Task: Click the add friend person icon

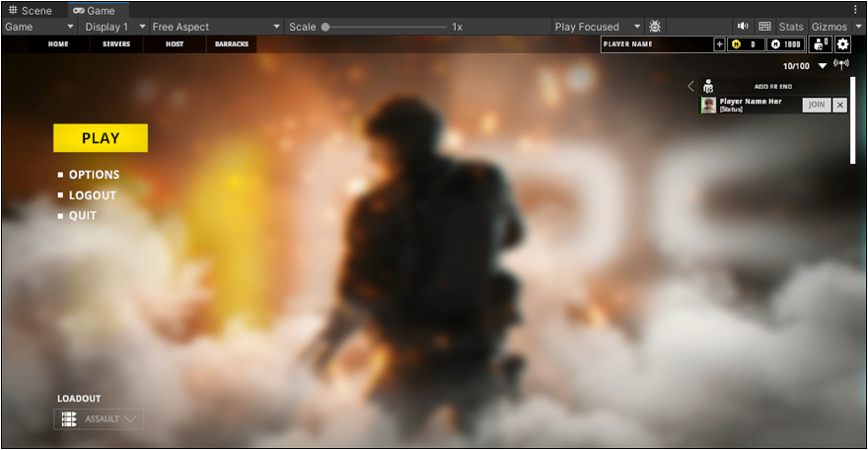Action: coord(707,87)
